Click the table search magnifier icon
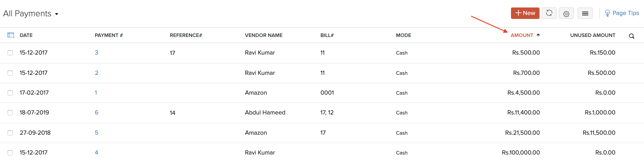This screenshot has width=644, height=162. (x=631, y=36)
